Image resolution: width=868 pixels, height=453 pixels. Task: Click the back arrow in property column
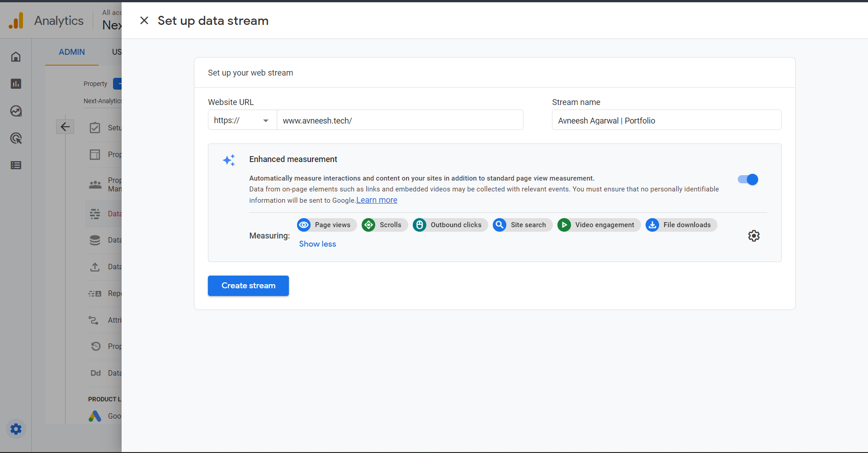point(65,127)
